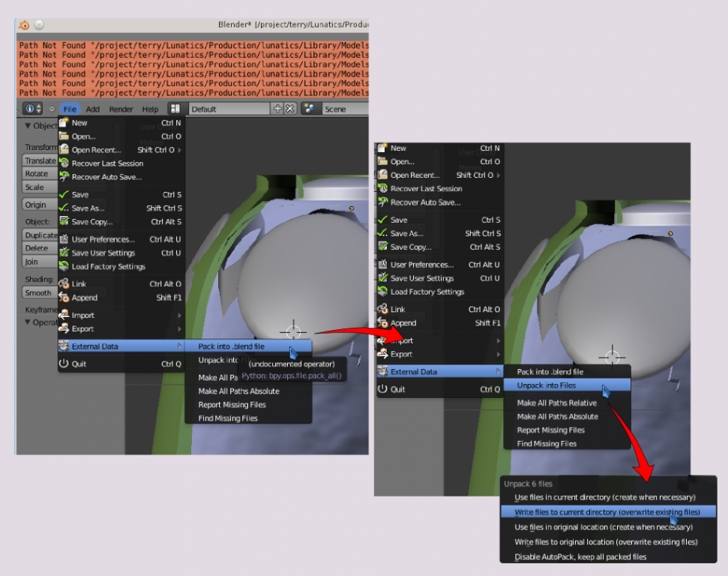Choose Make All Paths Absolute in left submenu
Image resolution: width=728 pixels, height=576 pixels.
(248, 391)
